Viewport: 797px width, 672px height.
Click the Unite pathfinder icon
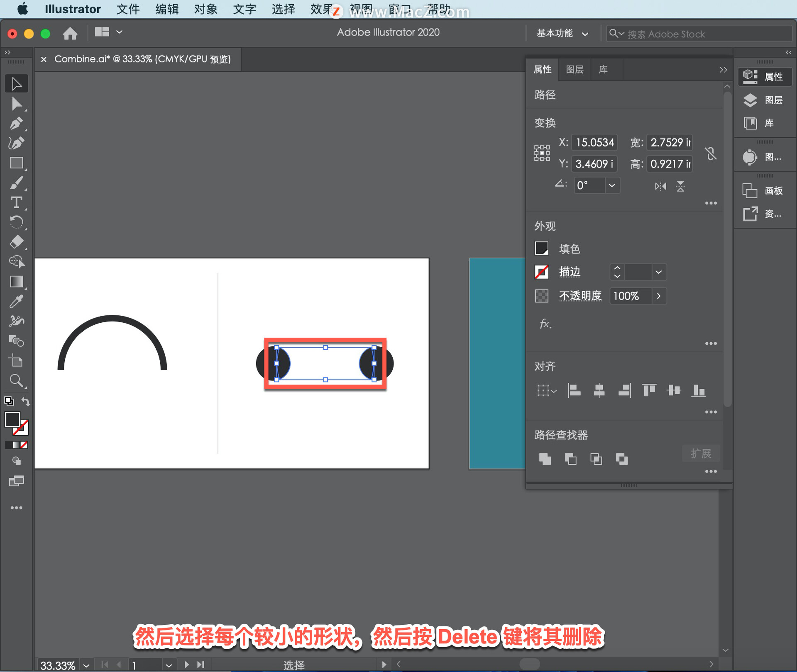(x=545, y=459)
